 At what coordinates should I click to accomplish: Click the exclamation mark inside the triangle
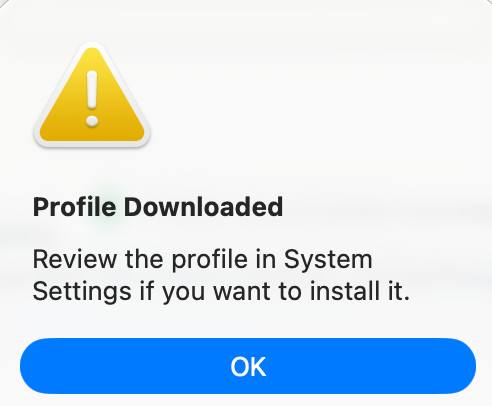[92, 99]
